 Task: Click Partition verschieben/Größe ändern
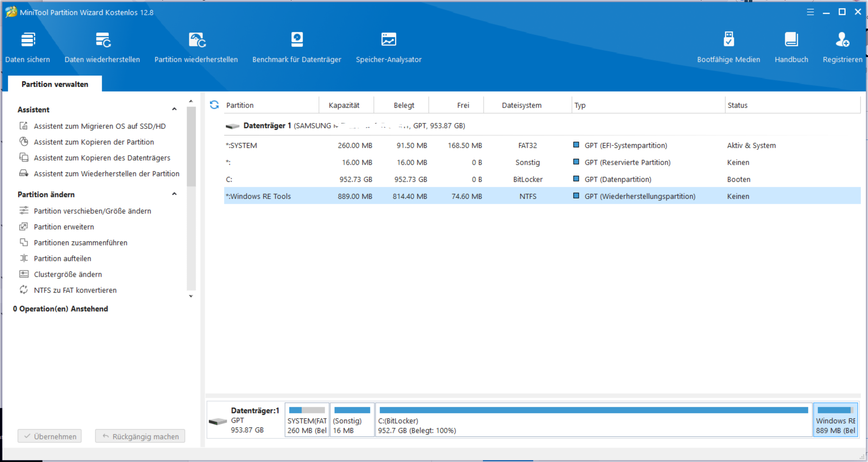[x=92, y=211]
